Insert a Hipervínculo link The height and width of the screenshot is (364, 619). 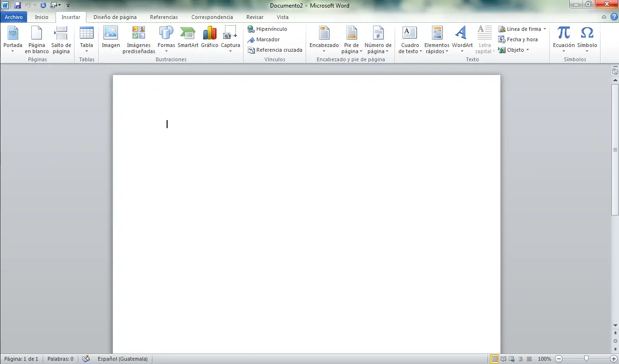(x=267, y=29)
